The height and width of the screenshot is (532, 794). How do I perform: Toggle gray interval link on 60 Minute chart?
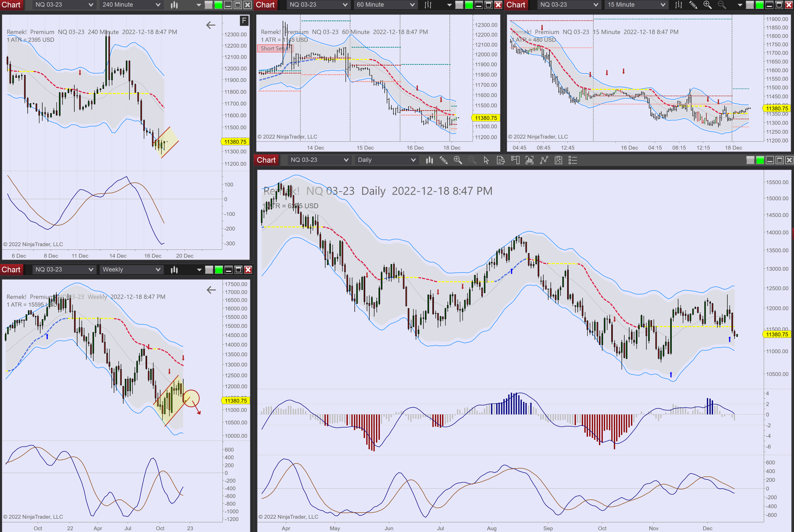(459, 5)
